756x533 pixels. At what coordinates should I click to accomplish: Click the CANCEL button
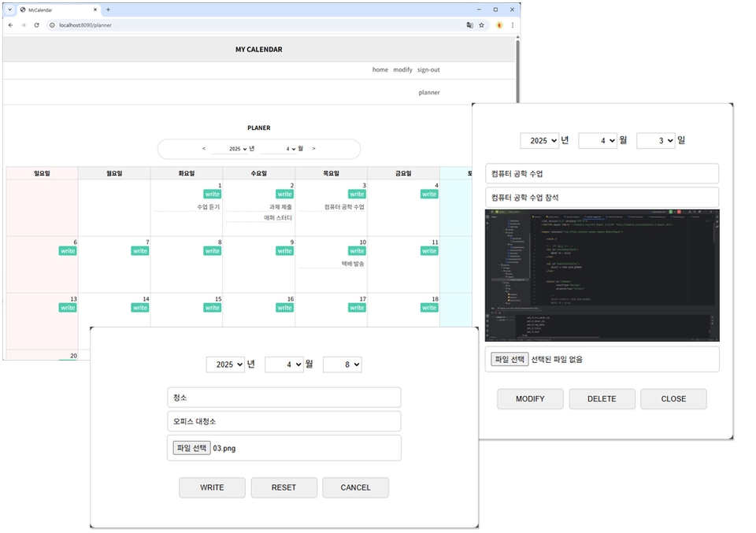[355, 487]
